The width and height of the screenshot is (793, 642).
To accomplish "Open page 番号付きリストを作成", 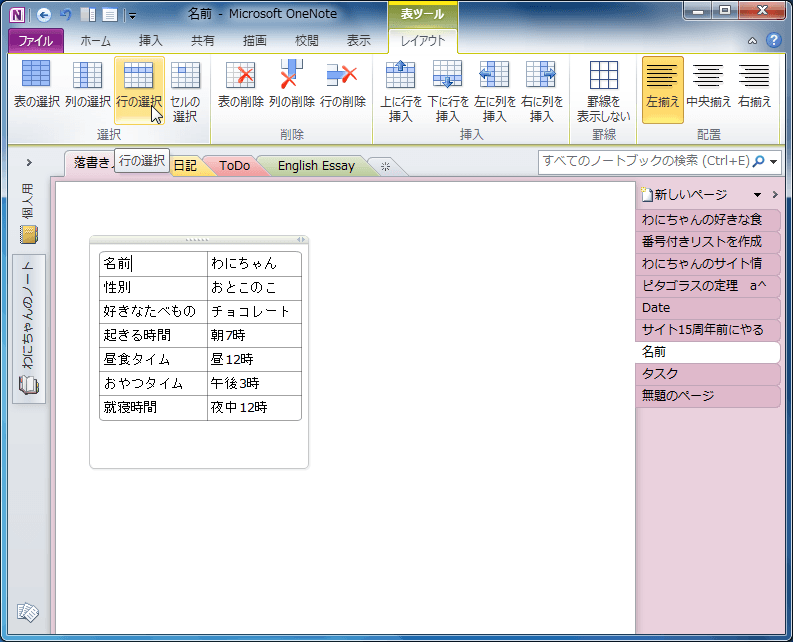I will tap(708, 242).
